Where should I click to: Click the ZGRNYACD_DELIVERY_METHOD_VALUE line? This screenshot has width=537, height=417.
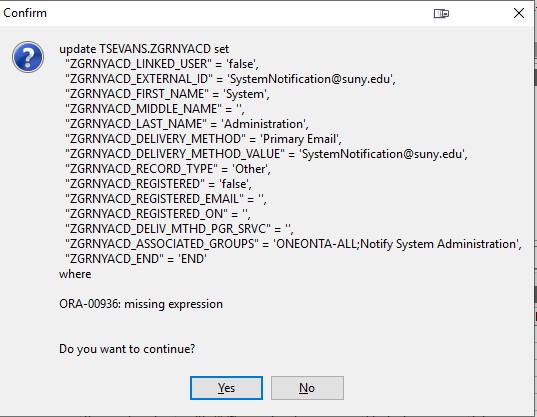click(x=266, y=154)
